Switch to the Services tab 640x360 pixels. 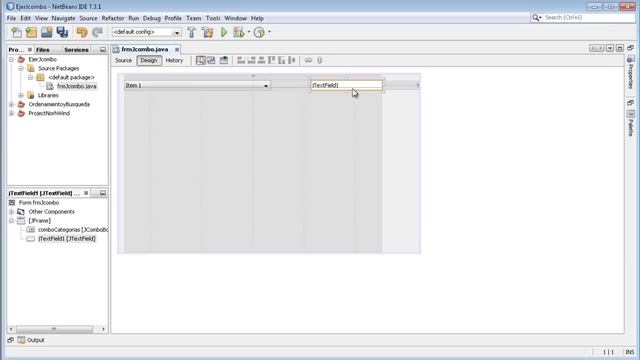tap(76, 50)
